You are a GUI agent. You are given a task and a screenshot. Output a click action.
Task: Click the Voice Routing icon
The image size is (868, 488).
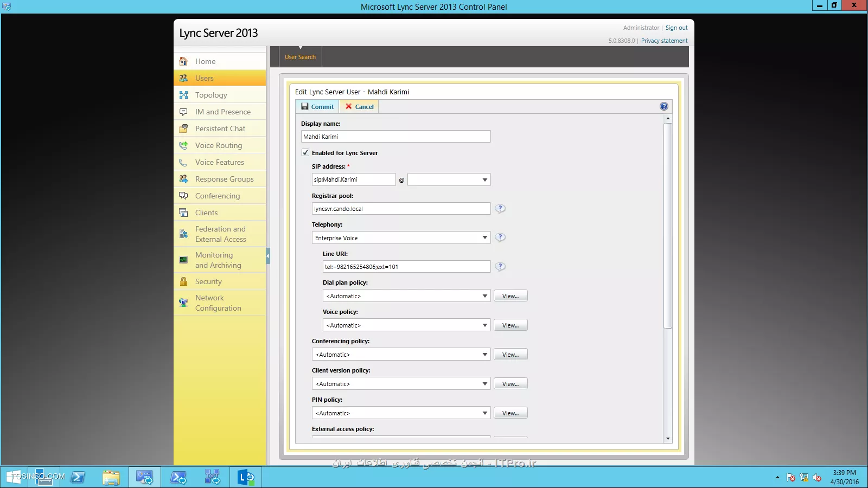[x=183, y=145]
